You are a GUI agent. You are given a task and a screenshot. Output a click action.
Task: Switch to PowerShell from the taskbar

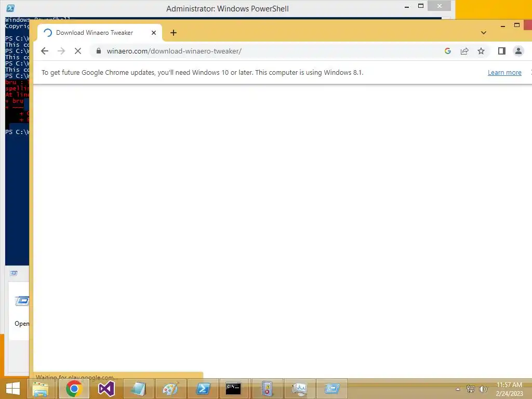pos(203,389)
